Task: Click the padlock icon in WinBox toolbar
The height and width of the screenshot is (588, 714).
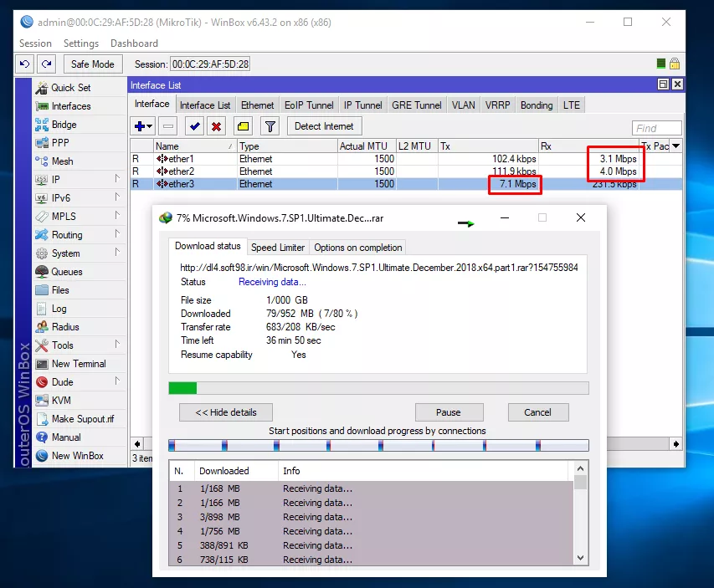Action: click(675, 64)
